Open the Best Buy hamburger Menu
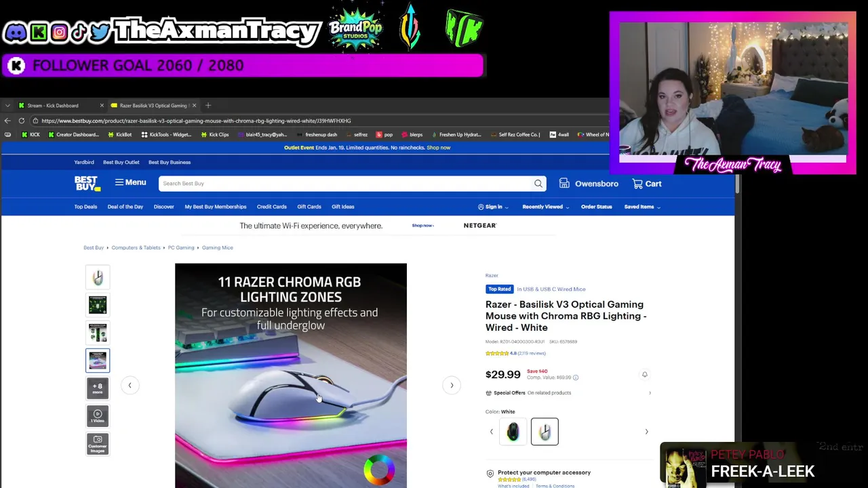The image size is (868, 488). [x=130, y=182]
